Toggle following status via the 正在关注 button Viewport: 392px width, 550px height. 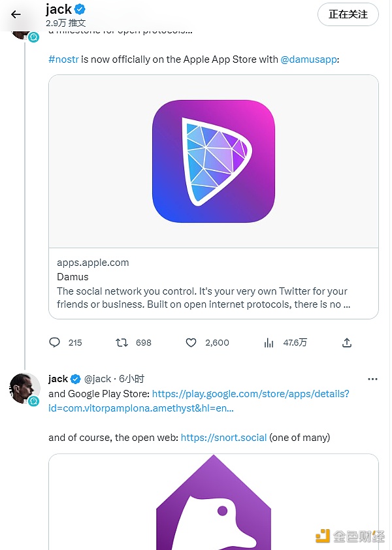click(x=348, y=14)
